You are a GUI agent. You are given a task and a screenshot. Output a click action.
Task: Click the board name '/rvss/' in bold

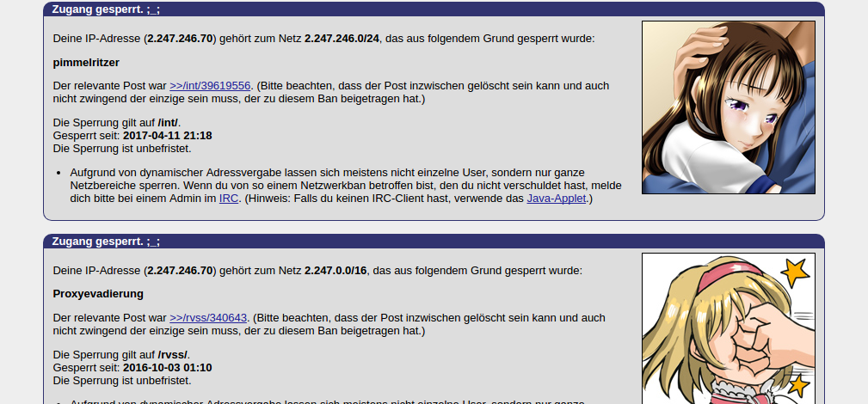click(x=173, y=355)
